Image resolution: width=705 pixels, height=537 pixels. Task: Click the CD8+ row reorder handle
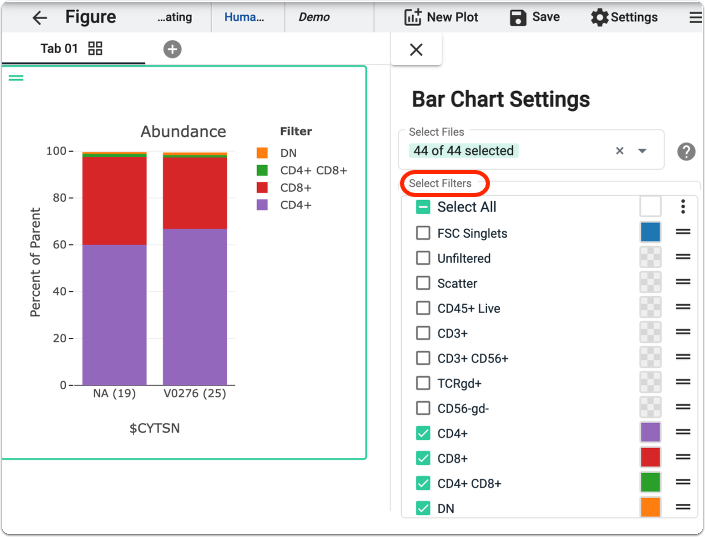tap(683, 457)
